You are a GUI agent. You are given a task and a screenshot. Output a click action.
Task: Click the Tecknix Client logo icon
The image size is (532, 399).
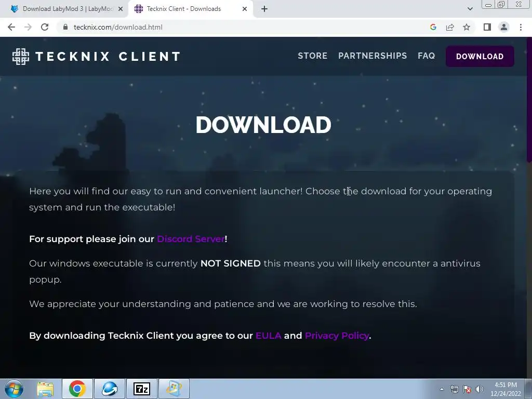click(x=21, y=56)
